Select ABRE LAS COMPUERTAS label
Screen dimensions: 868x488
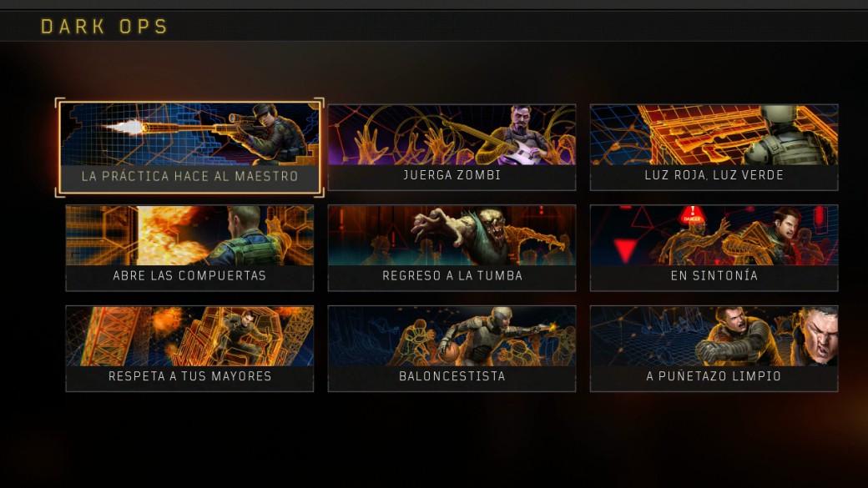(x=189, y=276)
